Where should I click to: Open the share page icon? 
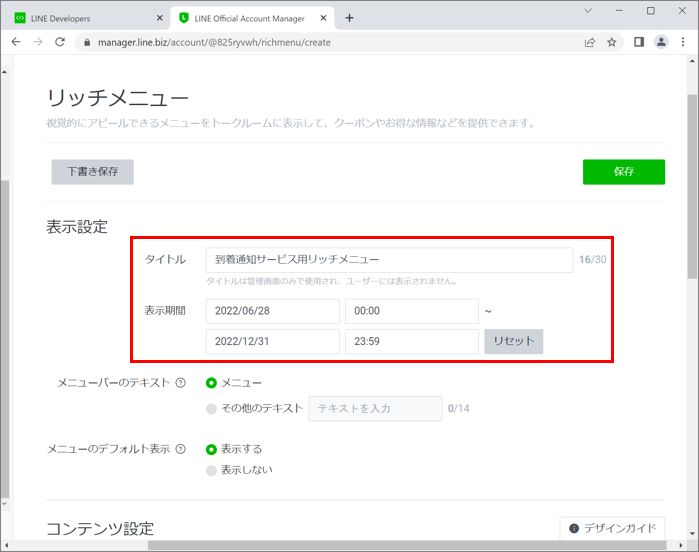coord(589,42)
